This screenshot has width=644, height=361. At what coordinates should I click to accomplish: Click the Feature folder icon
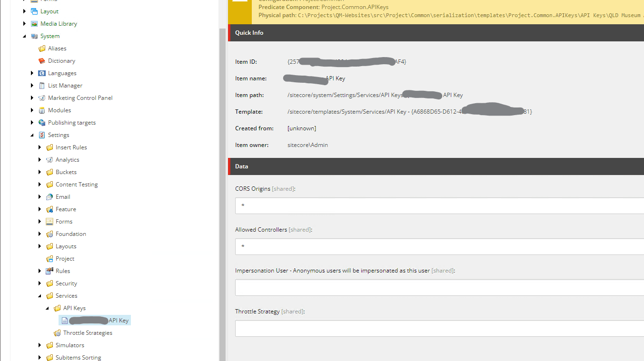click(x=50, y=209)
